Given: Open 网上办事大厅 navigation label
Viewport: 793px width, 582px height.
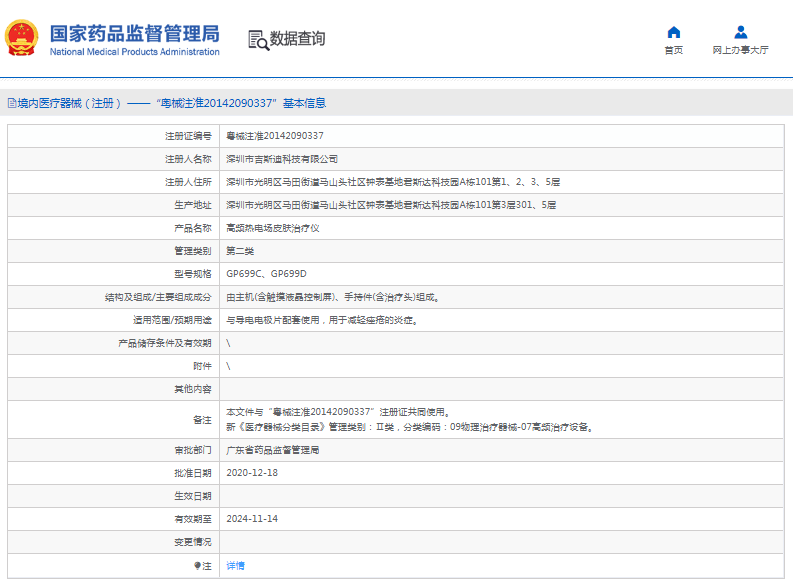Looking at the screenshot, I should 740,50.
